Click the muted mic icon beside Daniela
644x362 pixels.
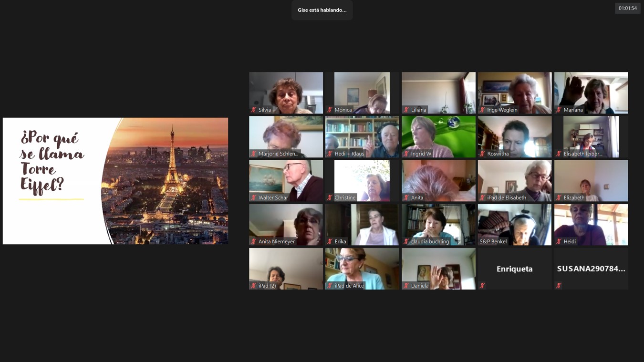point(406,286)
